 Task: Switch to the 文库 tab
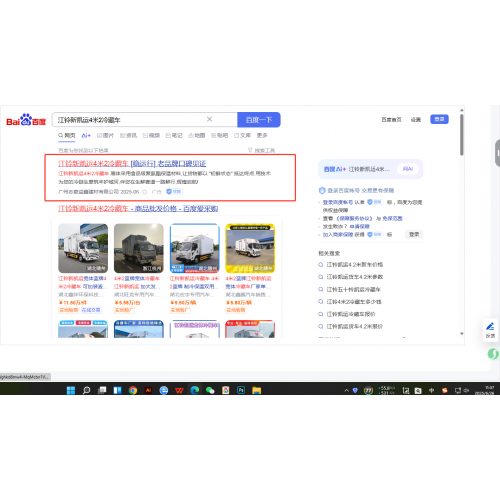242,135
